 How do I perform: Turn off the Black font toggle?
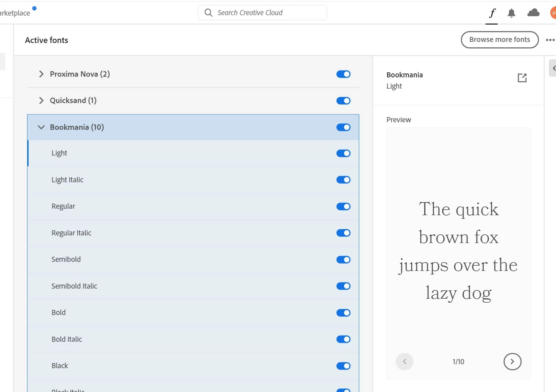click(343, 366)
